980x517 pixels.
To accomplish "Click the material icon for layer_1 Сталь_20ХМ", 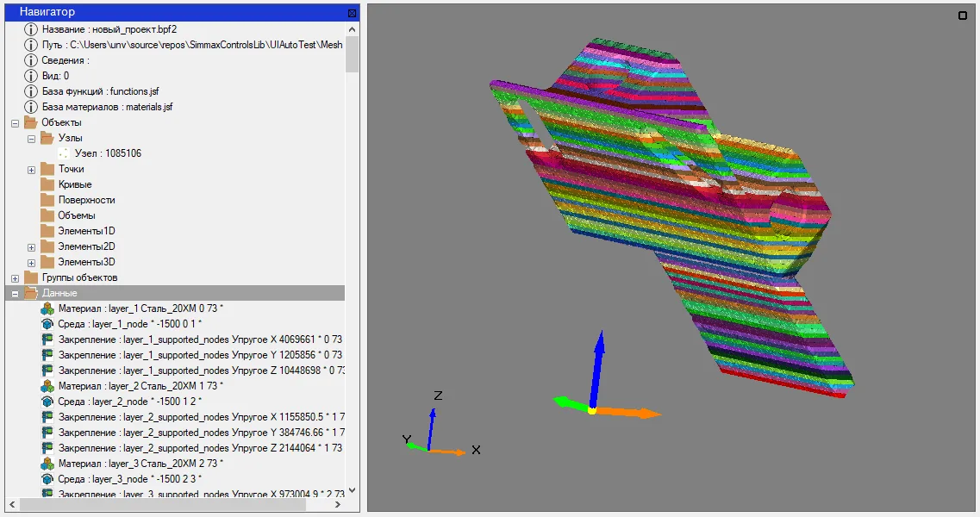I will point(47,308).
